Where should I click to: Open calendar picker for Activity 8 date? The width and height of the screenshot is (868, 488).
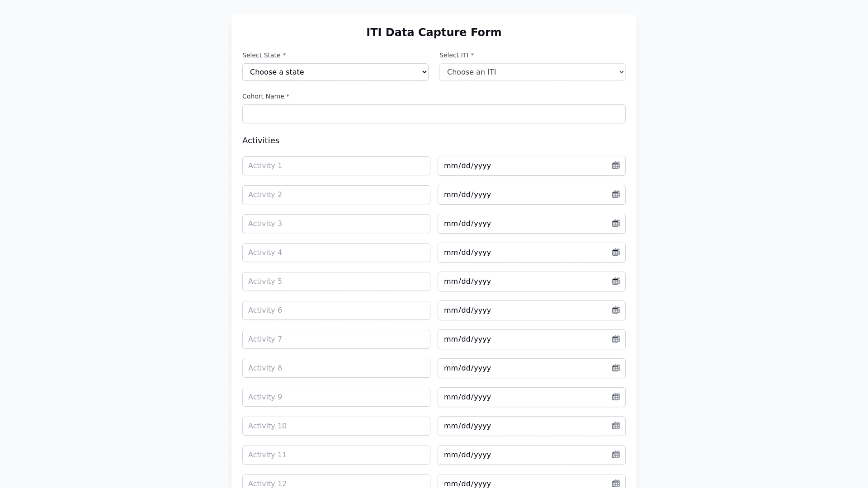coord(616,368)
